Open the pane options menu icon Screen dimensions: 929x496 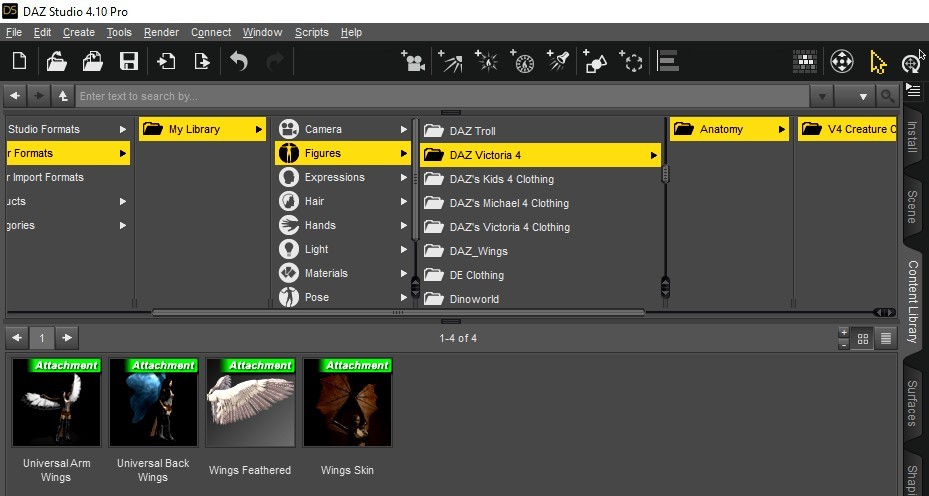(913, 90)
